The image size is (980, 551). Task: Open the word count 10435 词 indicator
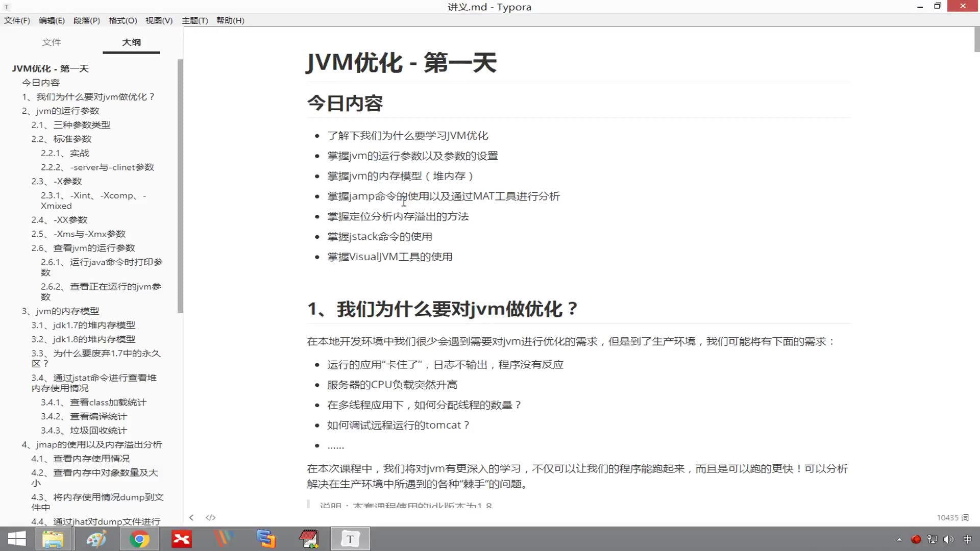click(952, 517)
